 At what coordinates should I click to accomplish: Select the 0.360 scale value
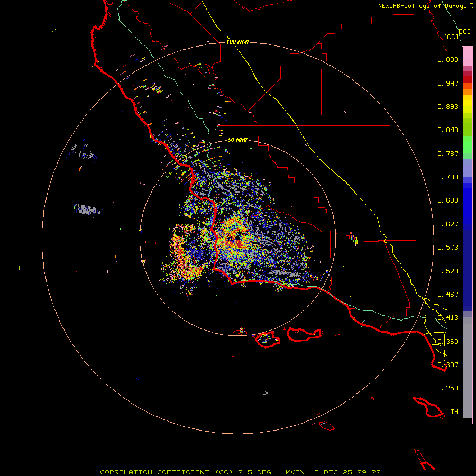448,342
